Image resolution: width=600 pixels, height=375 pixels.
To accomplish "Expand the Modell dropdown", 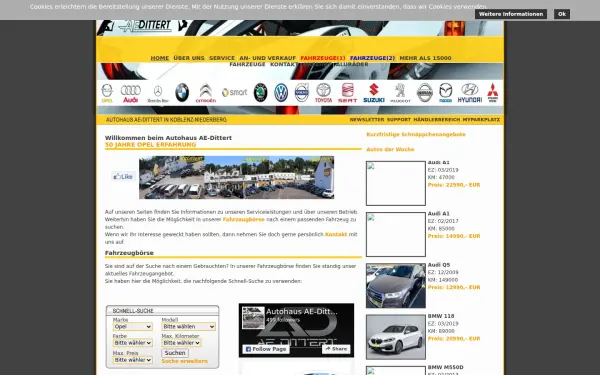I will click(x=188, y=327).
